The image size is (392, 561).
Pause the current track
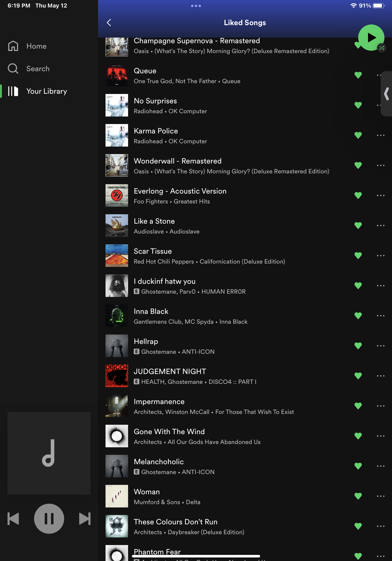point(49,518)
